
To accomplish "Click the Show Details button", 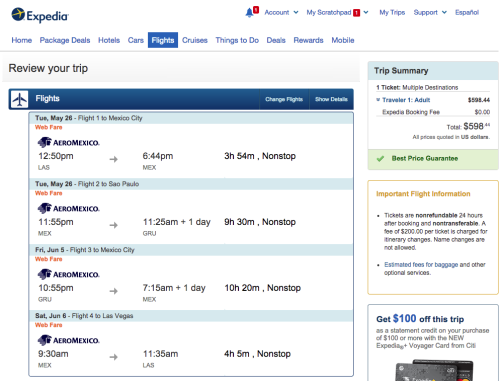I will (331, 99).
